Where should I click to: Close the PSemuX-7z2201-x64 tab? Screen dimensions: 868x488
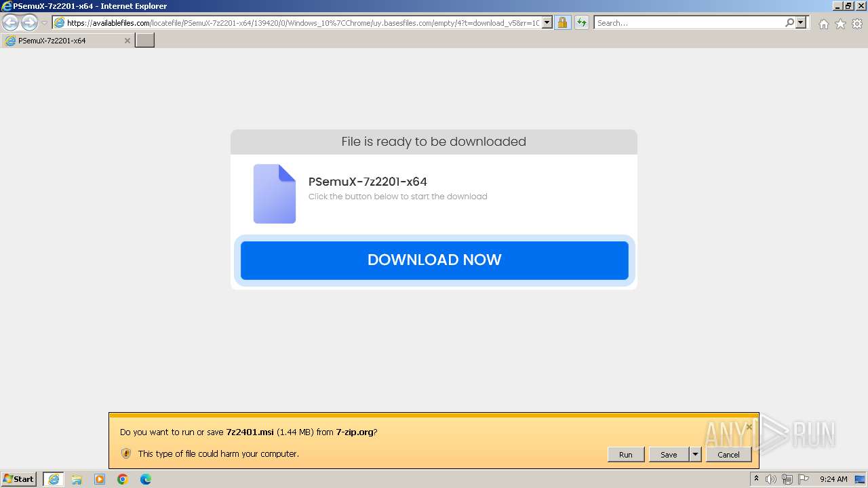pyautogui.click(x=127, y=41)
